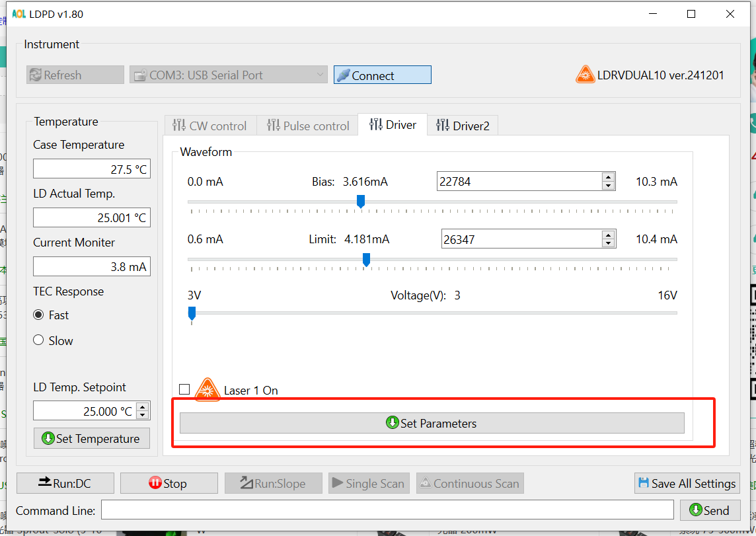Click the laser warning icon beside Laser 1 On
This screenshot has width=756, height=536.
(x=208, y=390)
